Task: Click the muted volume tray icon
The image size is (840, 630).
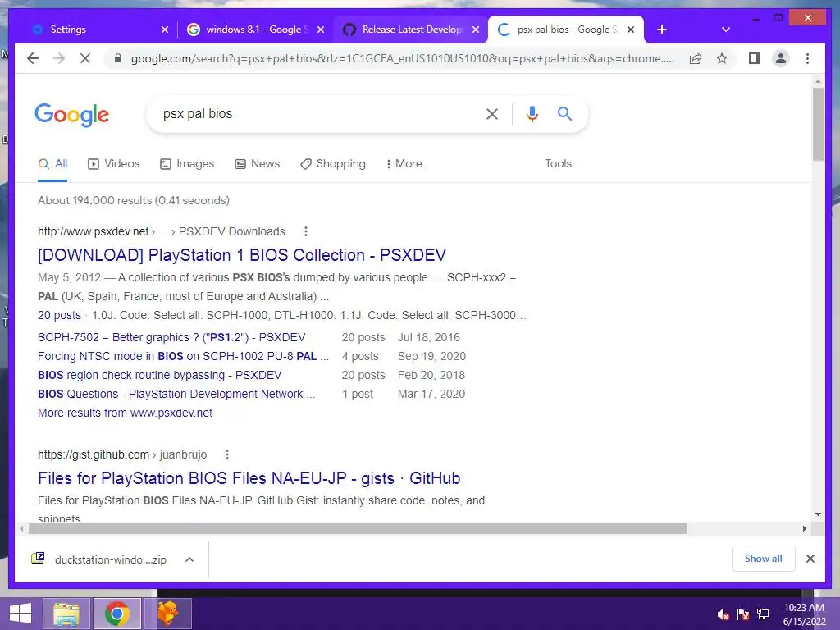Action: click(724, 614)
